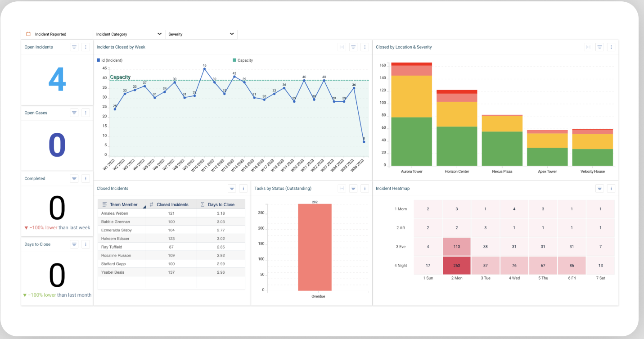Open more options on Incidents Closed by Week
This screenshot has width=644, height=339.
pyautogui.click(x=365, y=47)
